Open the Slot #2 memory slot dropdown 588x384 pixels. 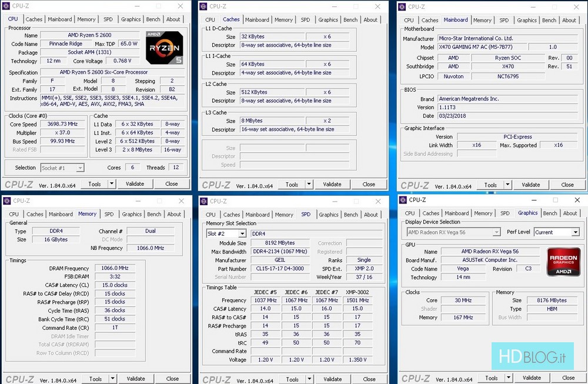pyautogui.click(x=226, y=233)
